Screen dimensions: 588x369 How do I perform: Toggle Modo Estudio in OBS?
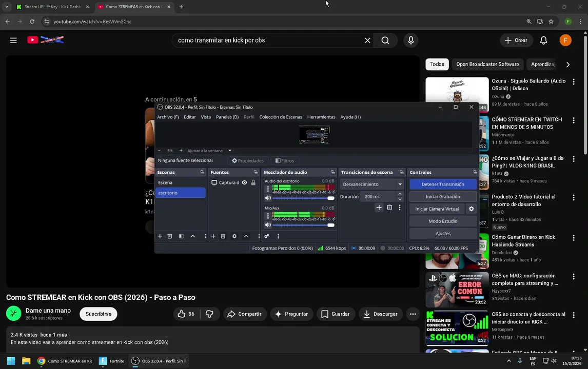pos(443,221)
